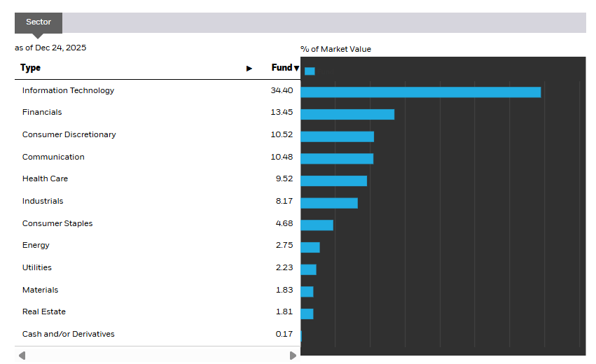This screenshot has width=596, height=364.
Task: Click the Energy bar in the chart
Action: coord(310,247)
